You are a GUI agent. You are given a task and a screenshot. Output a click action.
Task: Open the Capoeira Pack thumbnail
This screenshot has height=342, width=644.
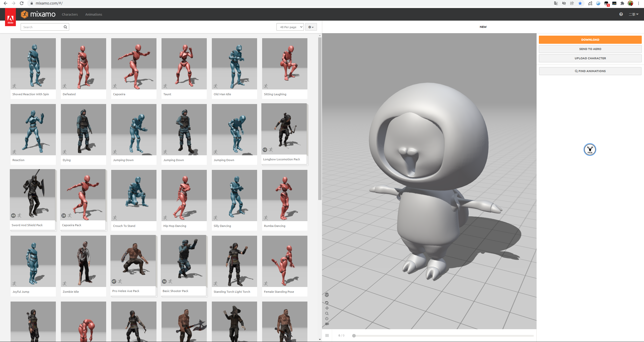(x=83, y=200)
